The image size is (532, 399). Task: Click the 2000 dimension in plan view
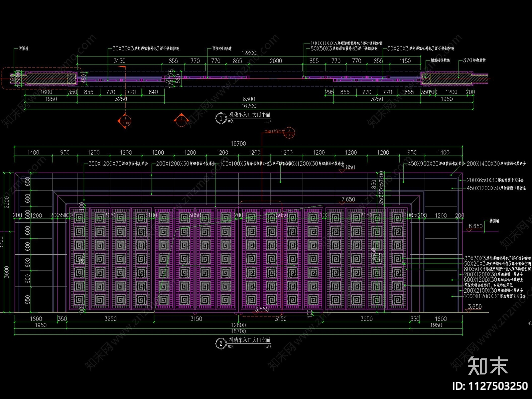[276, 61]
